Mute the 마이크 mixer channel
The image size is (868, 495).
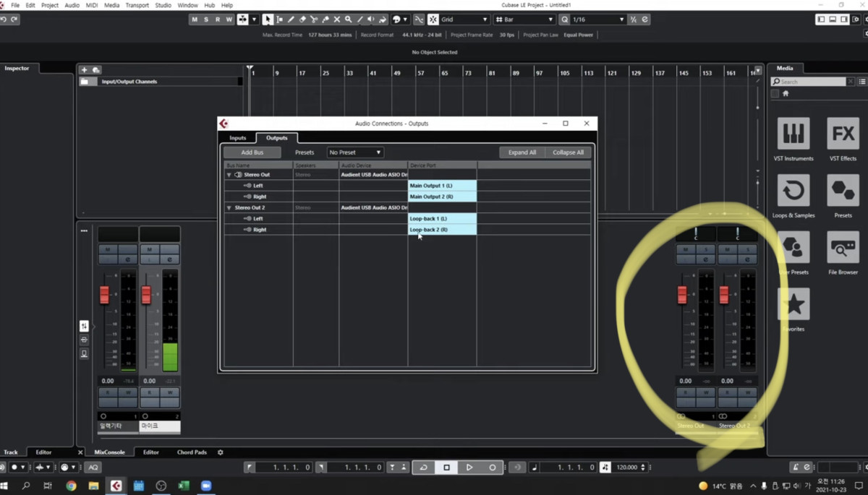click(x=150, y=249)
